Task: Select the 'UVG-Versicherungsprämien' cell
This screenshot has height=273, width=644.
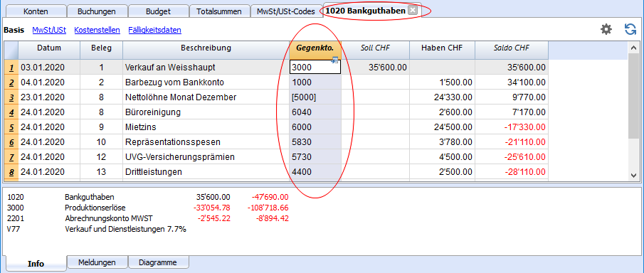Action: 206,157
